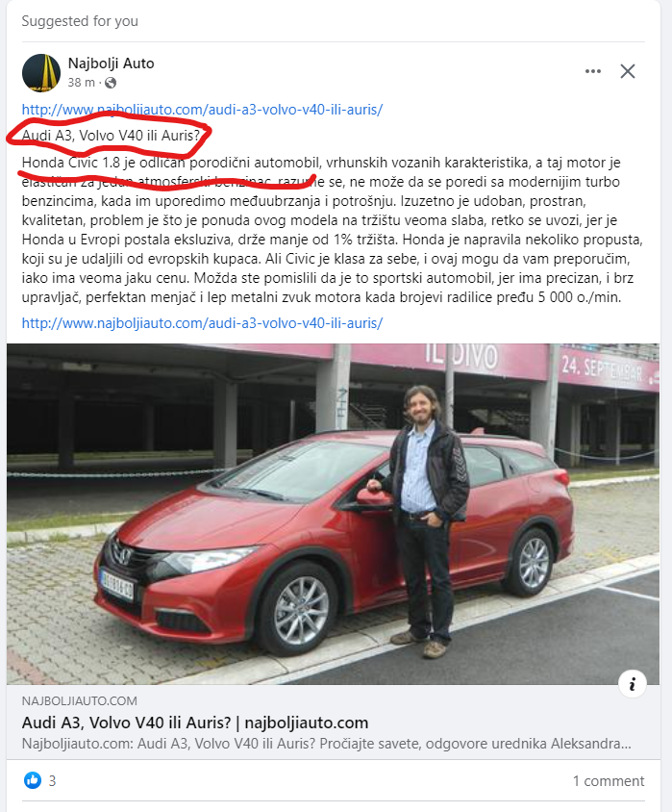
Task: Open the bottom najboljiauto.com URL below text
Action: tap(202, 323)
